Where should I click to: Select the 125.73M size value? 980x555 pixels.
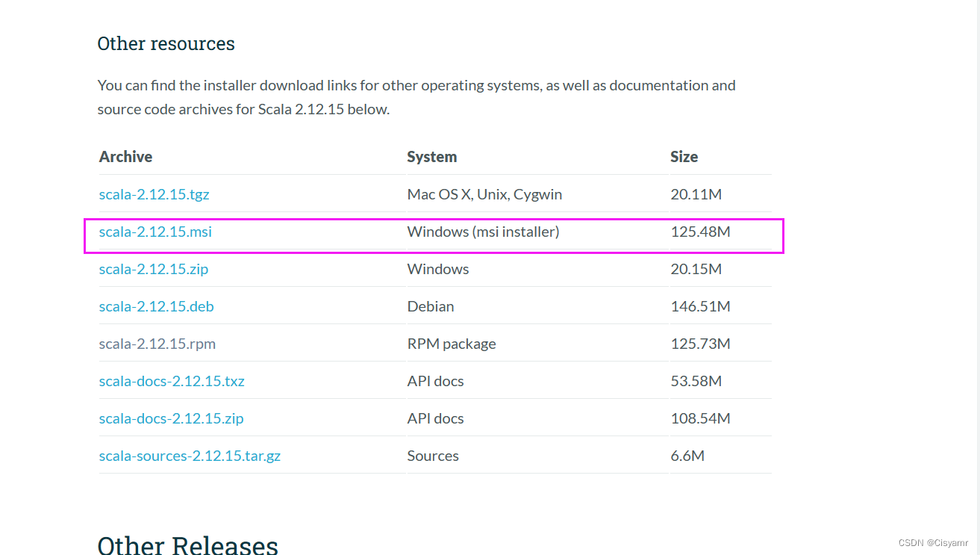tap(700, 344)
